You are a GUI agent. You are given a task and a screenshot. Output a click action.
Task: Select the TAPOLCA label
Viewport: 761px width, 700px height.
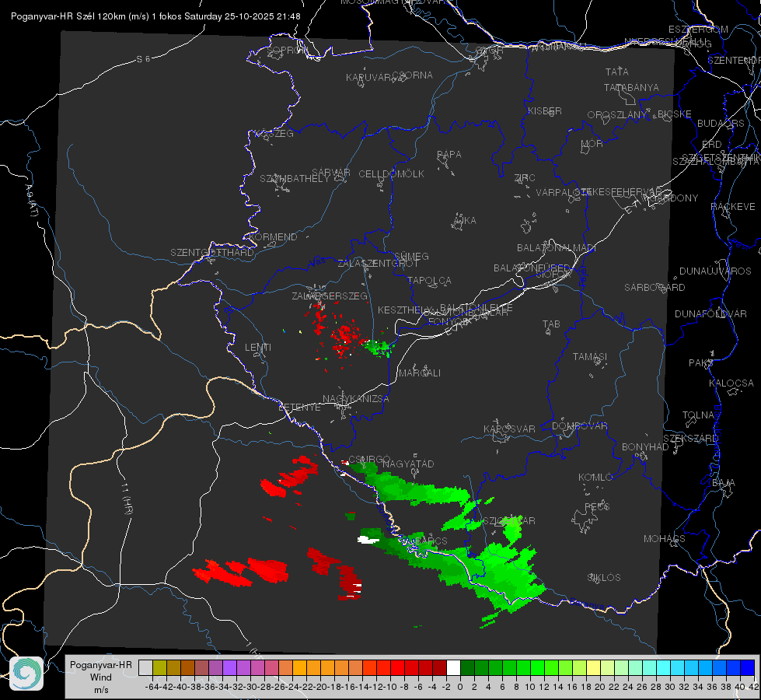[430, 280]
